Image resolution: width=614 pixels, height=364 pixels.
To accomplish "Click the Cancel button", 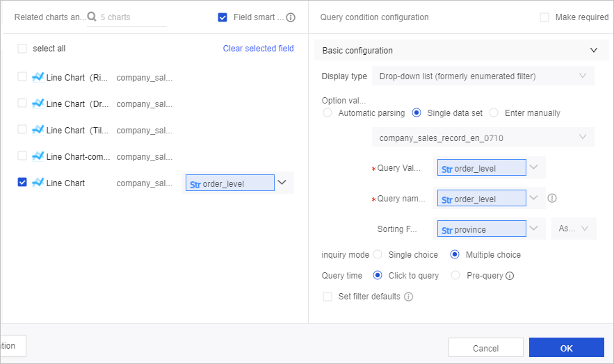I will (485, 348).
